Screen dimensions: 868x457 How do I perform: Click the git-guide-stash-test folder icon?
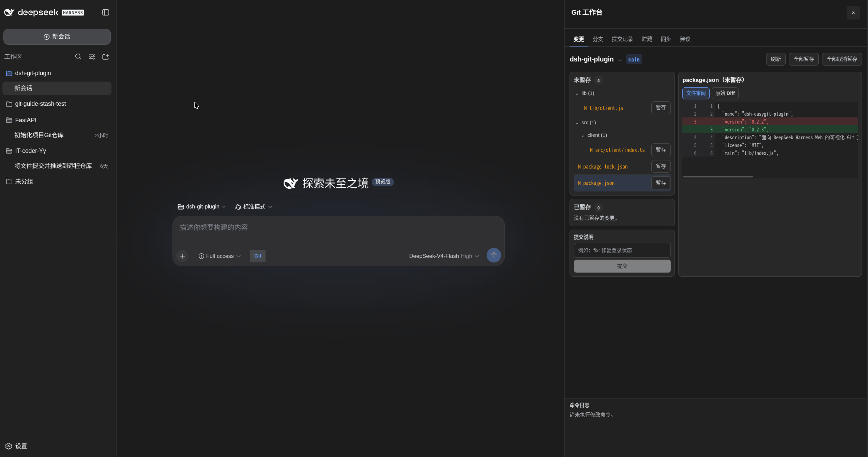[x=9, y=104]
